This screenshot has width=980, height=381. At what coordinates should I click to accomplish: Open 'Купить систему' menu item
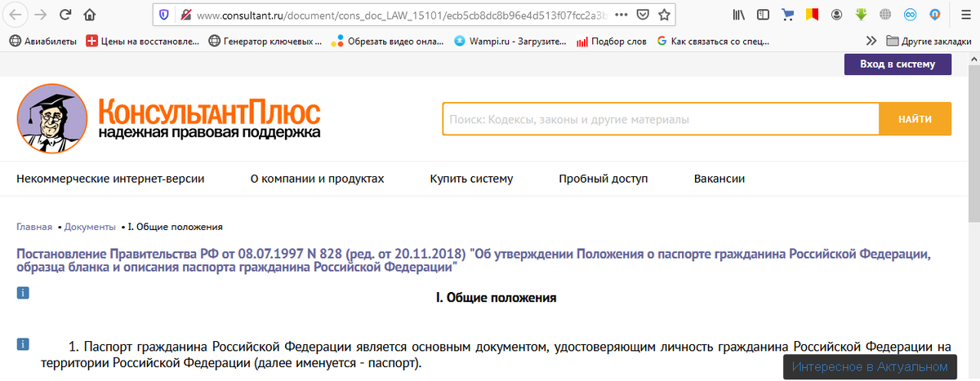tap(471, 179)
